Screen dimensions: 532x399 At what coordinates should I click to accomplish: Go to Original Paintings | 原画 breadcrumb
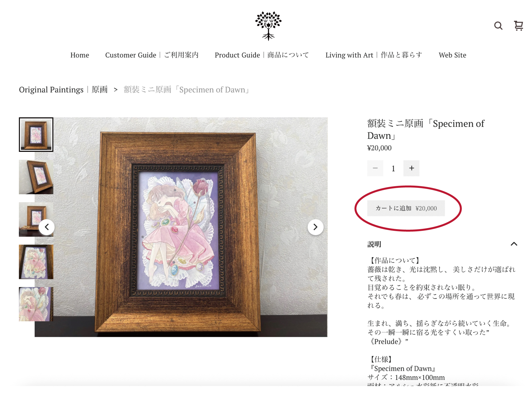[63, 90]
